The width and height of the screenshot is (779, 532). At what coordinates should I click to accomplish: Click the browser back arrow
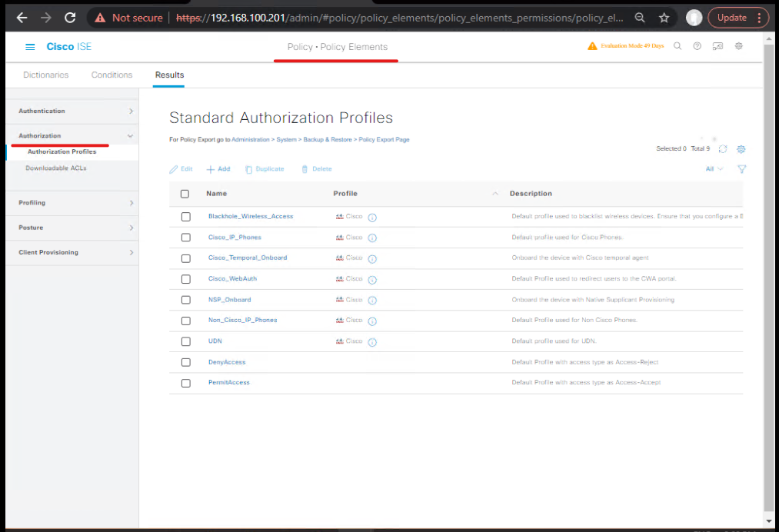pos(22,18)
